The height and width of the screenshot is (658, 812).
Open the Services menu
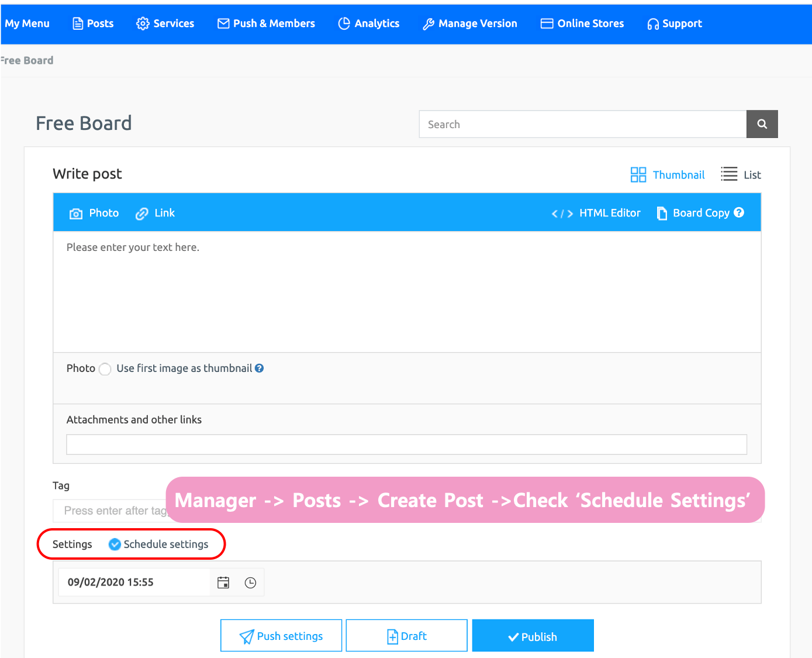(x=165, y=23)
